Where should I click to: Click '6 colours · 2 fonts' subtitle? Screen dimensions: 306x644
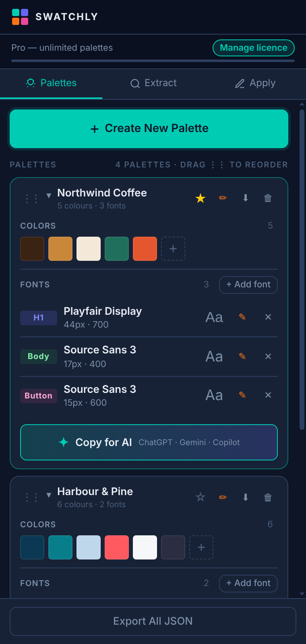click(91, 504)
